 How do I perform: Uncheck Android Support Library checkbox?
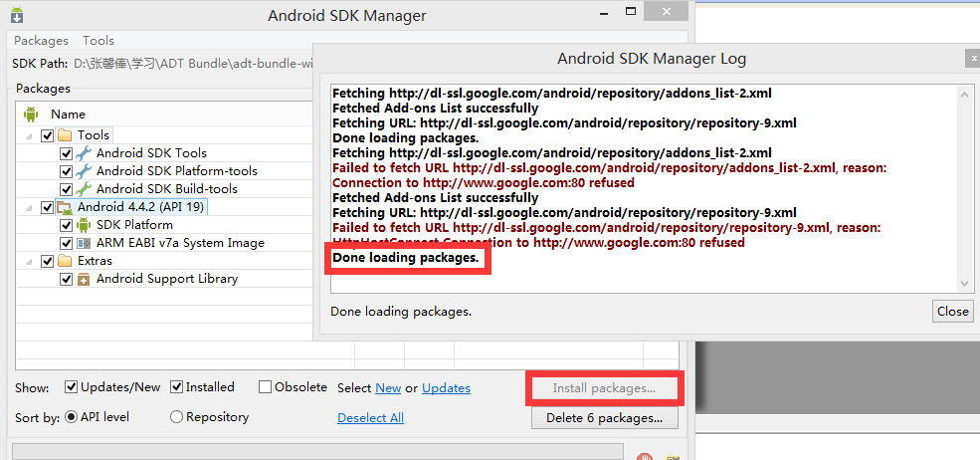[66, 279]
